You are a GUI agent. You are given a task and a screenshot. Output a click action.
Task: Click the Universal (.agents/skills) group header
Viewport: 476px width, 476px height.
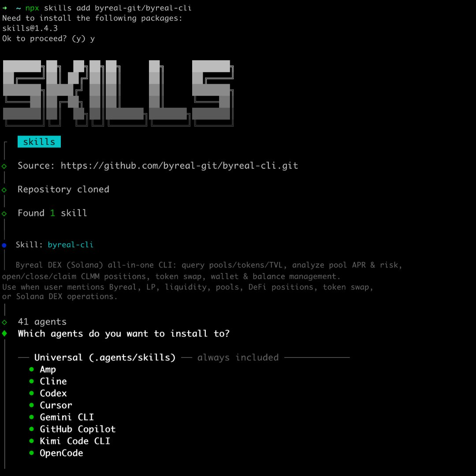tap(105, 357)
